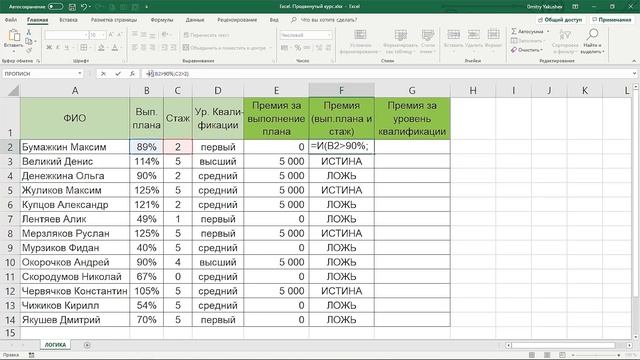
Task: Cancel formula entry with X icon
Action: [103, 74]
